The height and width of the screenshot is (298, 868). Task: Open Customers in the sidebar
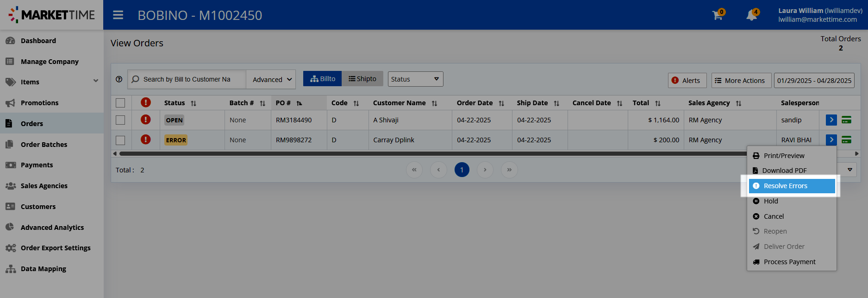click(51, 207)
